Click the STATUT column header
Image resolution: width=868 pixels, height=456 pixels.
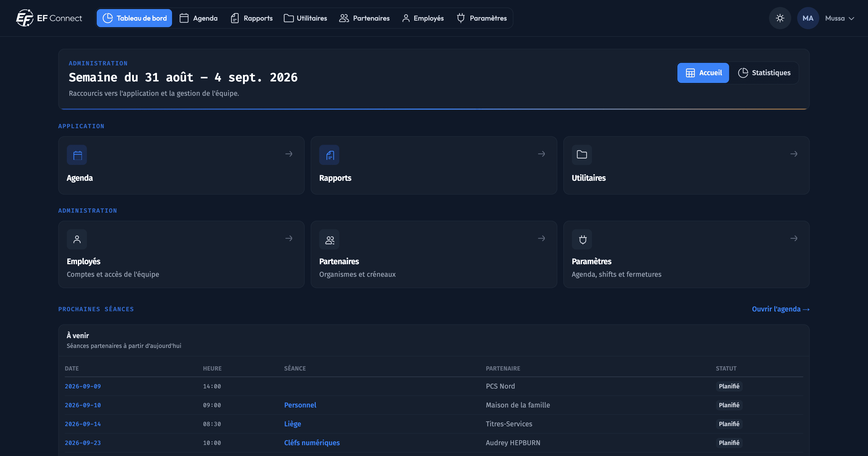click(x=726, y=368)
